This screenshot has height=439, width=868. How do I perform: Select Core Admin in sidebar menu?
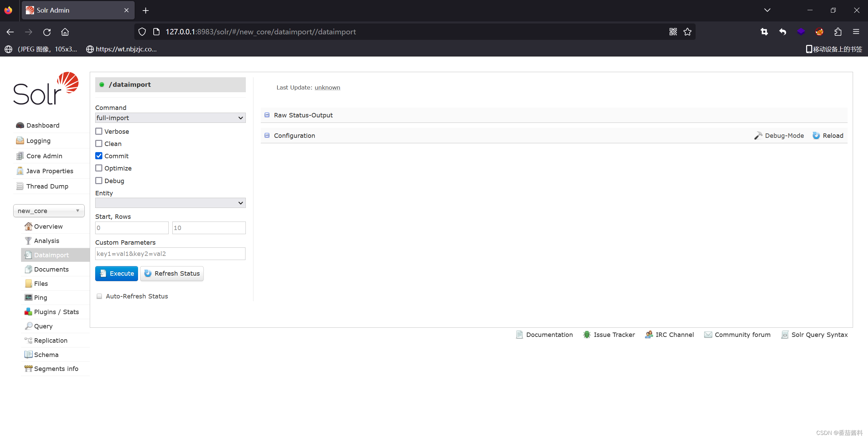44,156
